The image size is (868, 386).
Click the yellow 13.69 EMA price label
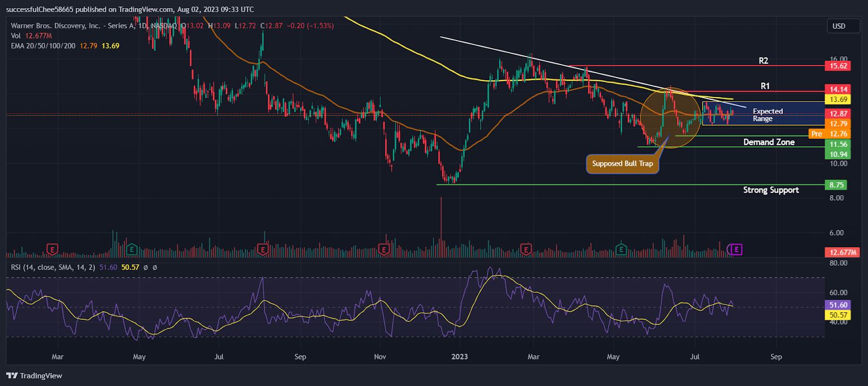(x=838, y=100)
